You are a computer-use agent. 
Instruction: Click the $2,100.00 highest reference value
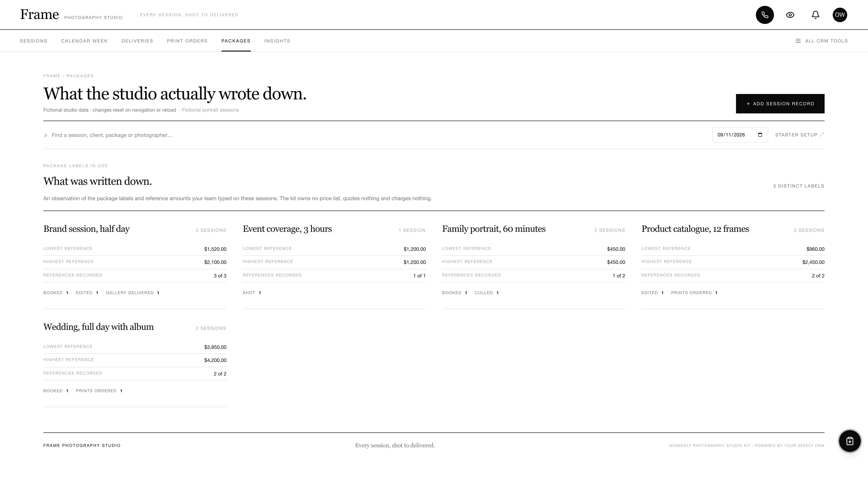coord(215,262)
